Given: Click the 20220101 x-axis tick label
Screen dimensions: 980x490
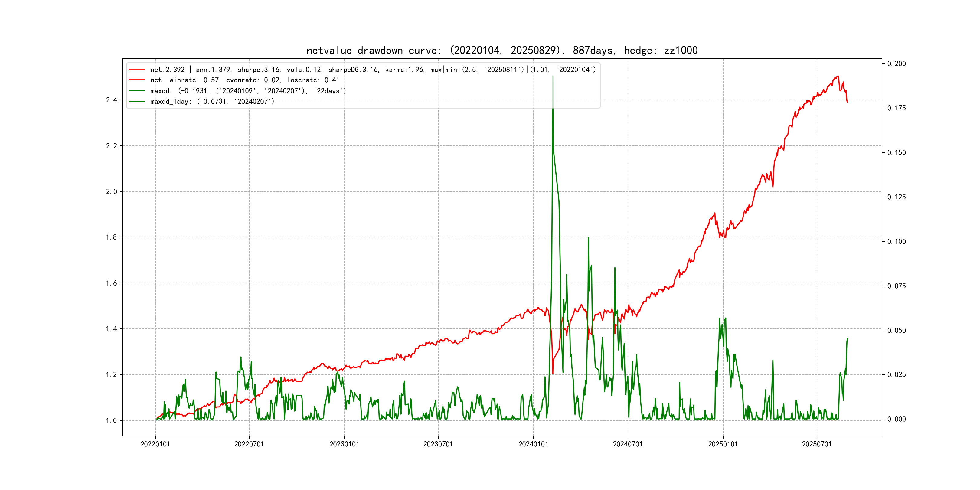Looking at the screenshot, I should 155,444.
